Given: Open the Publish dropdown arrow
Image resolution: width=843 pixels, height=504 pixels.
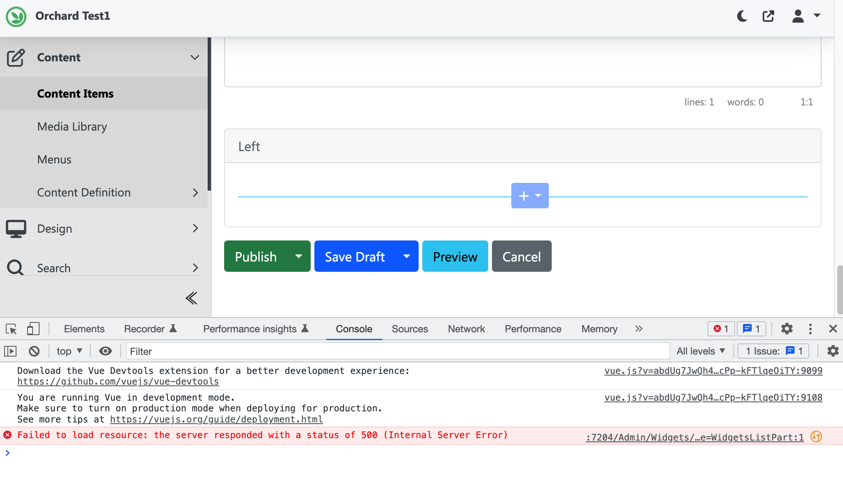Looking at the screenshot, I should click(x=298, y=256).
